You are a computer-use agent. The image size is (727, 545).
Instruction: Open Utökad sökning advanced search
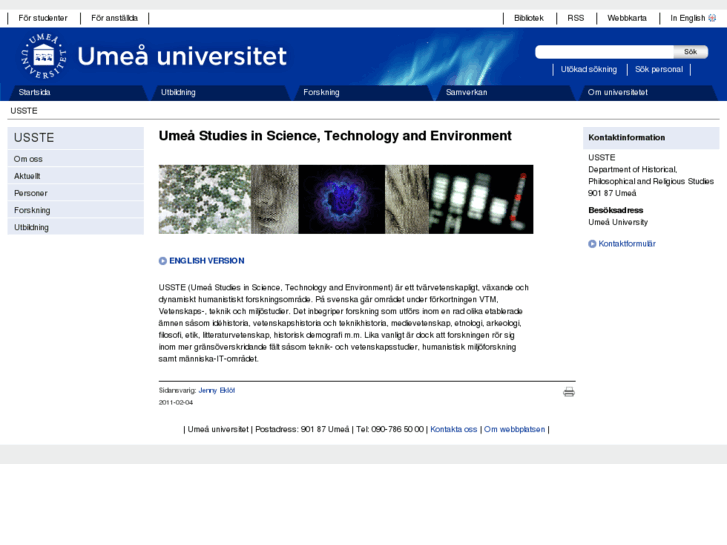(589, 69)
